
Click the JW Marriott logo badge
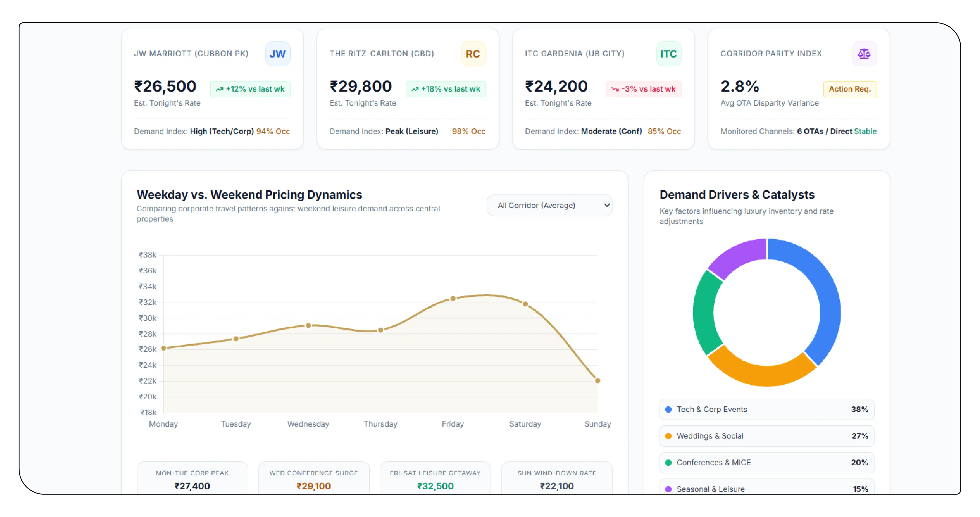click(x=277, y=54)
